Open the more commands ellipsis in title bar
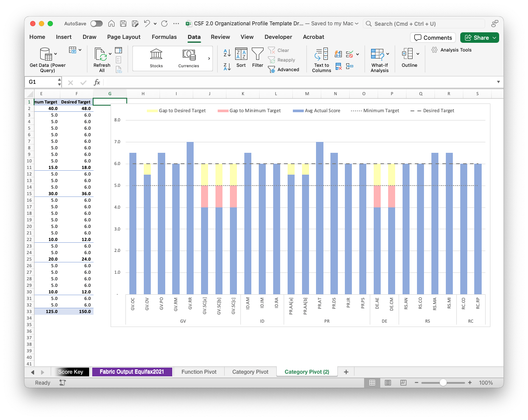528x420 pixels. point(176,24)
